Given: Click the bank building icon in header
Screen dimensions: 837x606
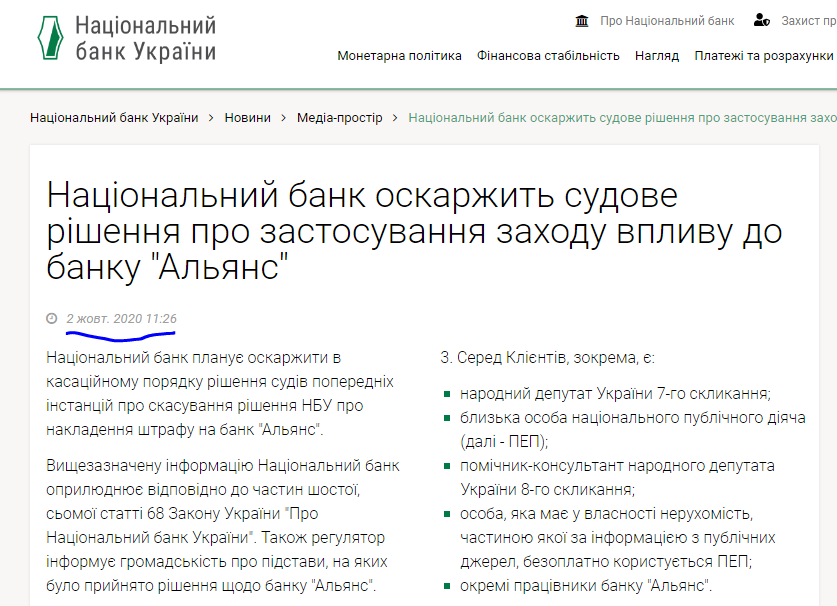Looking at the screenshot, I should tap(582, 20).
